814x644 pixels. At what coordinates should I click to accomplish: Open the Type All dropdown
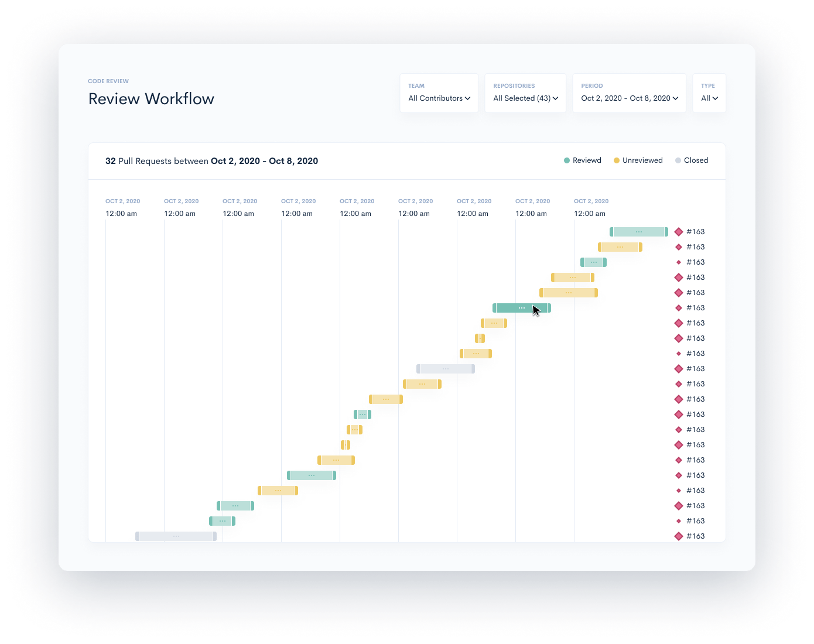[x=709, y=98]
